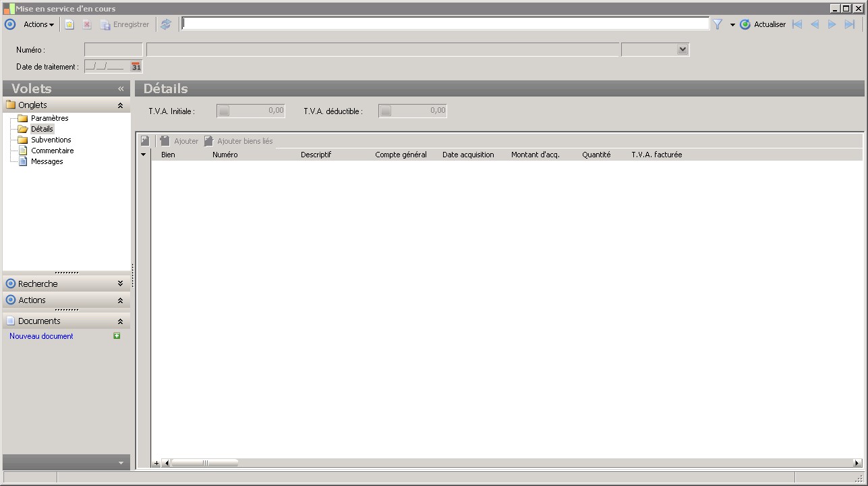Click the T.V.A. facturée column header
Viewport: 868px width, 486px height.
657,155
